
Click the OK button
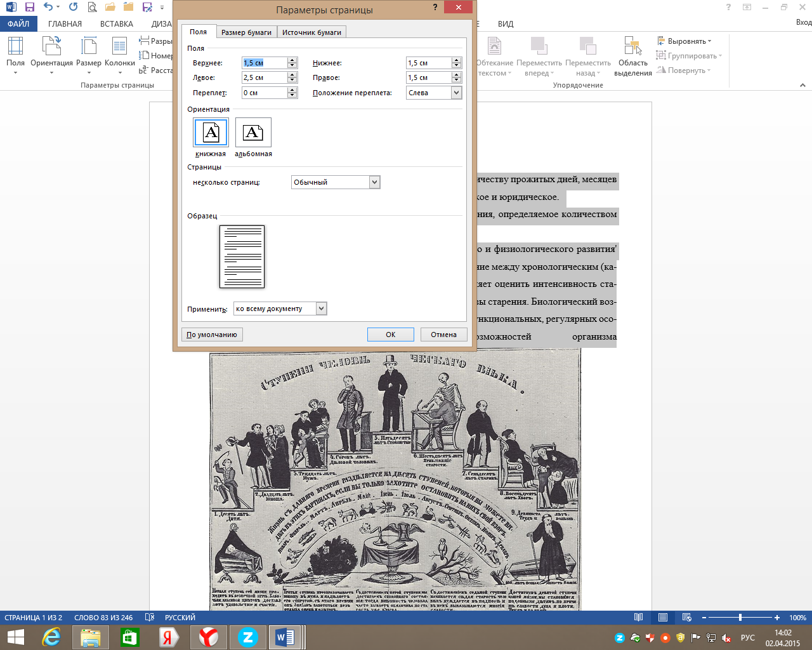(391, 335)
